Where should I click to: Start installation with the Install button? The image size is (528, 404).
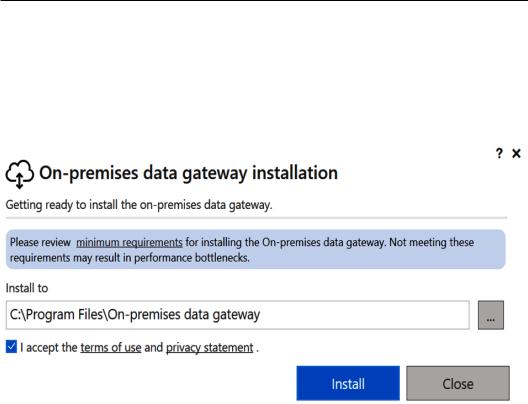(x=348, y=383)
